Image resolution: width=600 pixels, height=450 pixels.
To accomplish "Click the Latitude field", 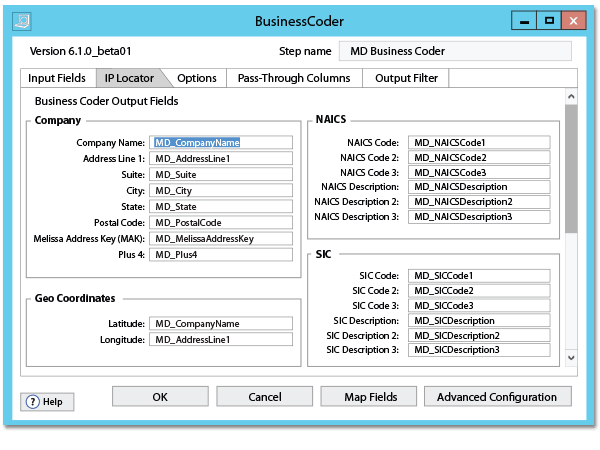I will point(221,324).
